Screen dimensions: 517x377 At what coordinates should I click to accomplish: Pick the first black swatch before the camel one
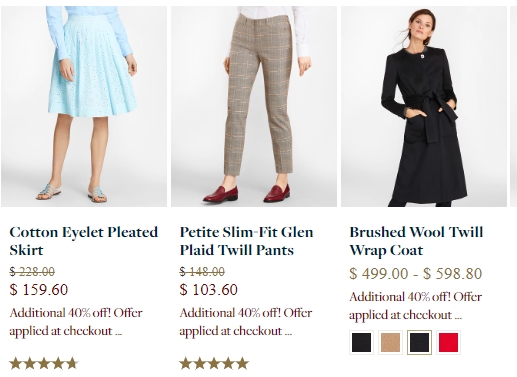pos(361,342)
